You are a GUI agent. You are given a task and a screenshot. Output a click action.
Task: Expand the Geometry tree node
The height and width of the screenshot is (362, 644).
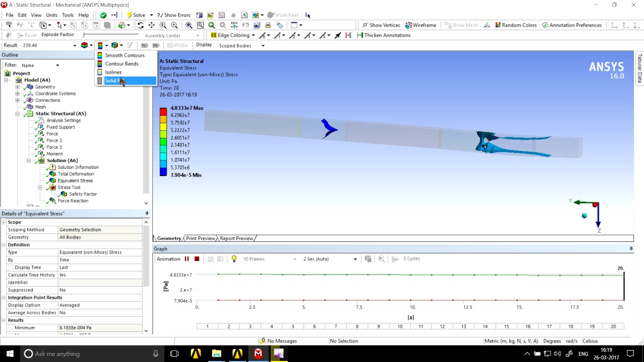(18, 87)
